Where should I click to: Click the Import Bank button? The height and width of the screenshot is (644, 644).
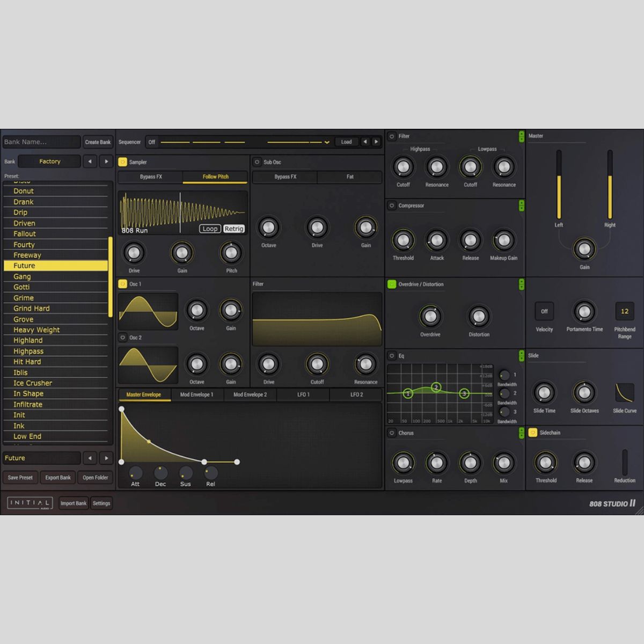pos(74,503)
